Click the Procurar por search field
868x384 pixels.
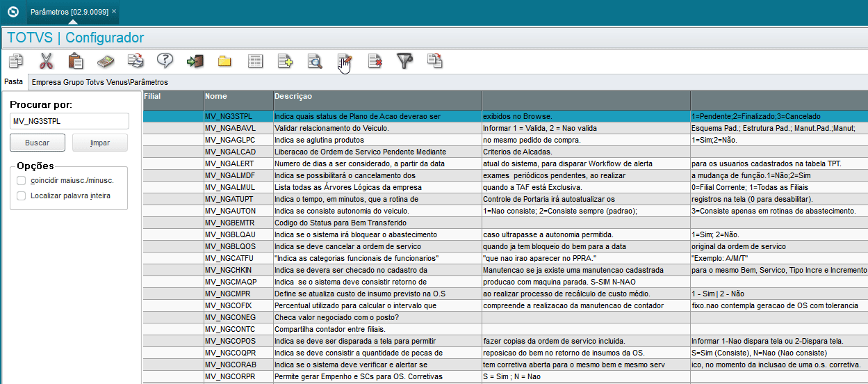click(x=69, y=121)
